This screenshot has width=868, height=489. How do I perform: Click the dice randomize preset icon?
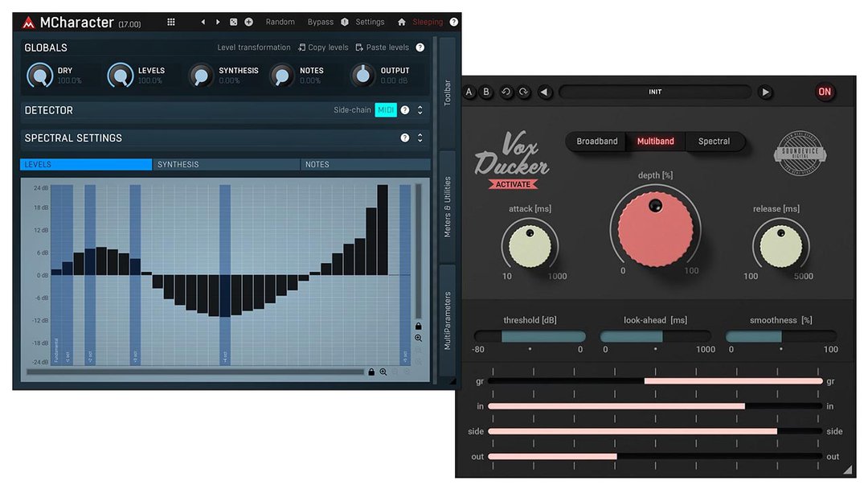coord(233,23)
